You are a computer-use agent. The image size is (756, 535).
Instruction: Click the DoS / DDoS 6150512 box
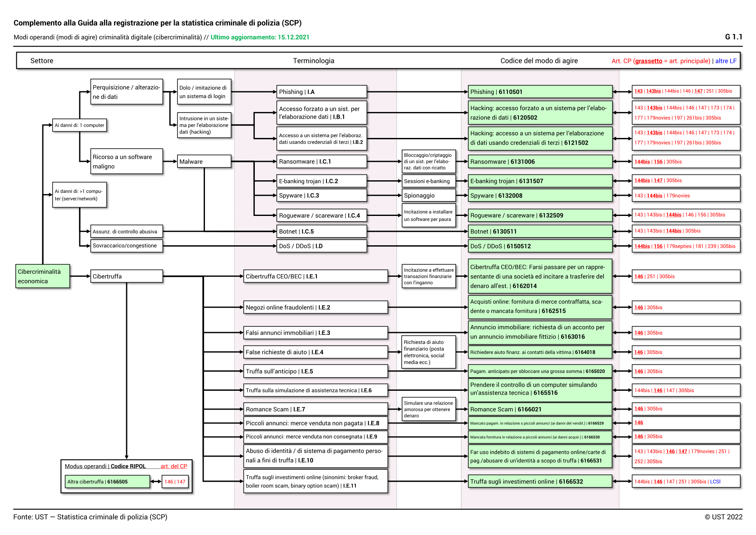(540, 246)
